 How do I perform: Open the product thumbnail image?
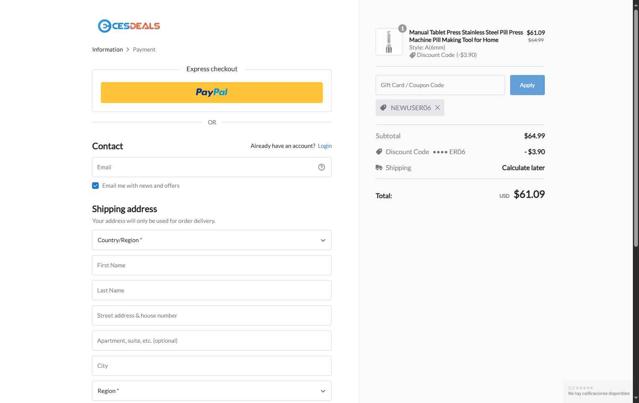388,42
